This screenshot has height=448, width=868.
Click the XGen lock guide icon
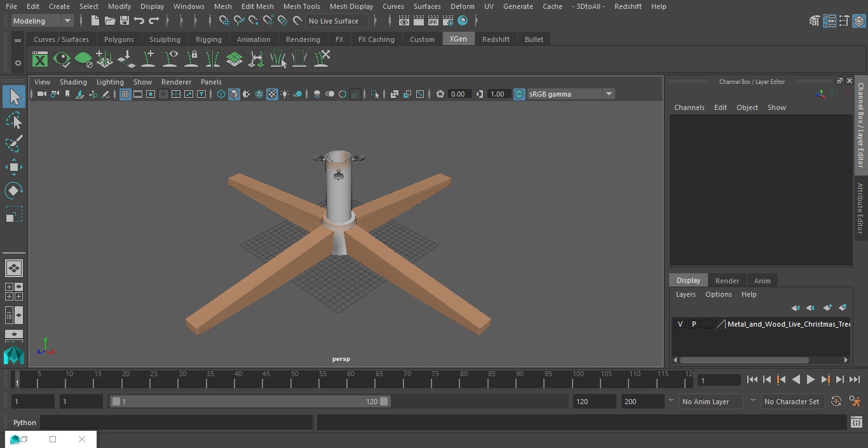(191, 60)
